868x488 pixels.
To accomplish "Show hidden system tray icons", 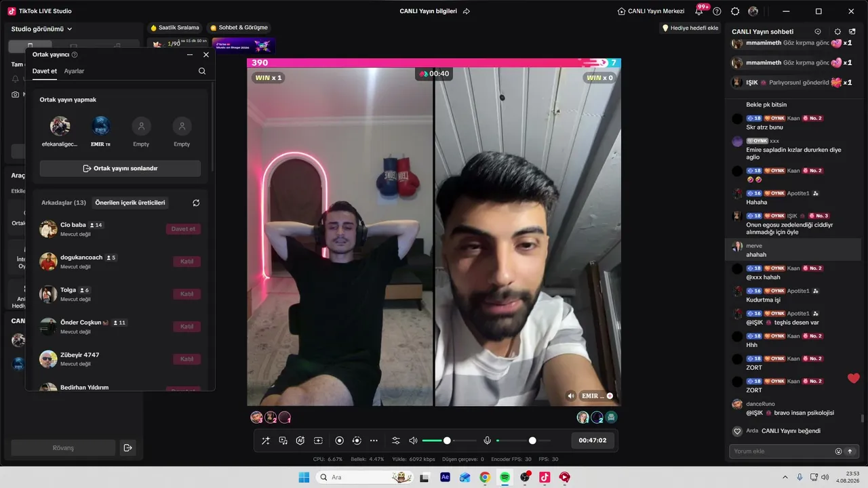I will pyautogui.click(x=785, y=477).
